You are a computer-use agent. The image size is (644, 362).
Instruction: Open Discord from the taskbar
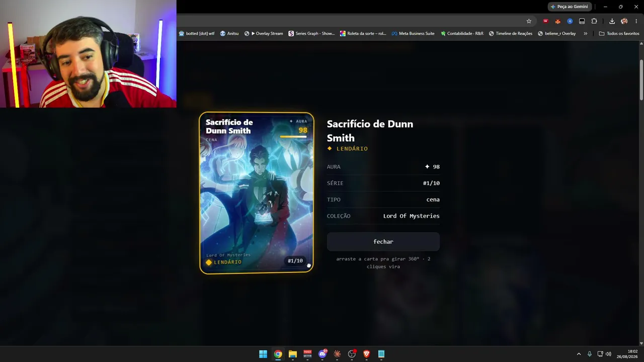323,354
